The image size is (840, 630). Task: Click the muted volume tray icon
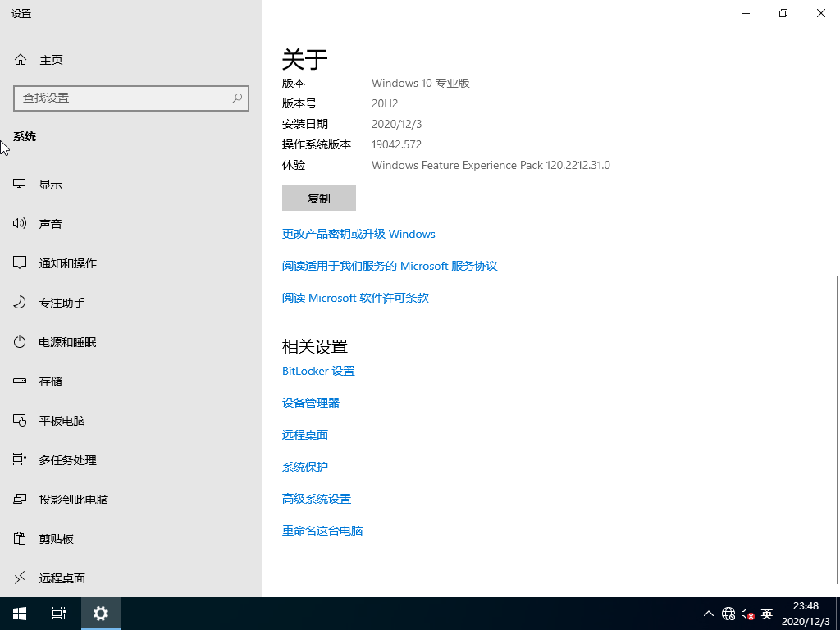click(x=748, y=614)
